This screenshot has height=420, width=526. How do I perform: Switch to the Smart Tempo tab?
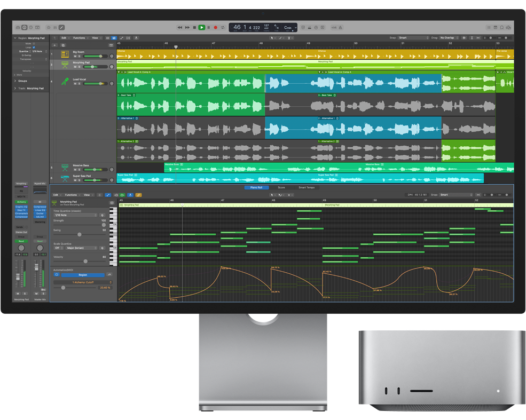click(307, 187)
